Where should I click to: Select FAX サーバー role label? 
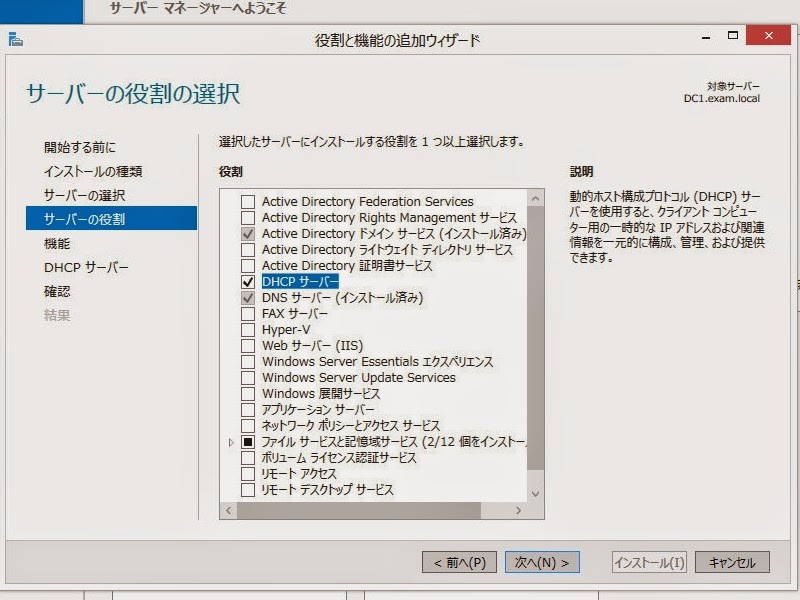(x=294, y=313)
